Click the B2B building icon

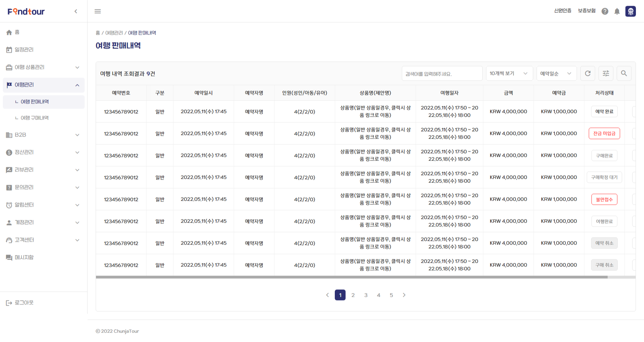[x=9, y=135]
